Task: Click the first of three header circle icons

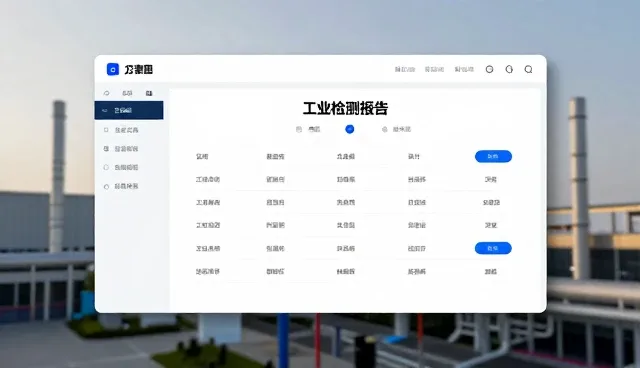Action: [489, 69]
